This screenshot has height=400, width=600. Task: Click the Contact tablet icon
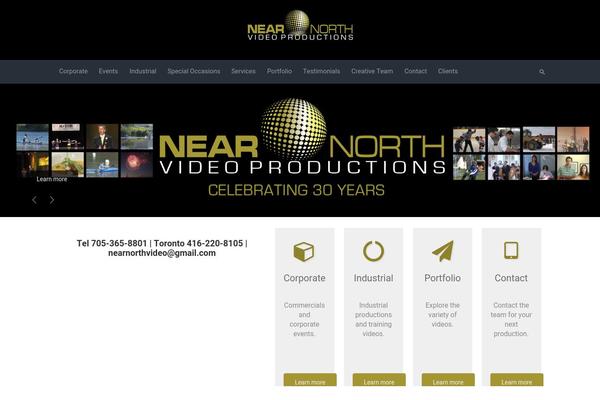(x=511, y=250)
